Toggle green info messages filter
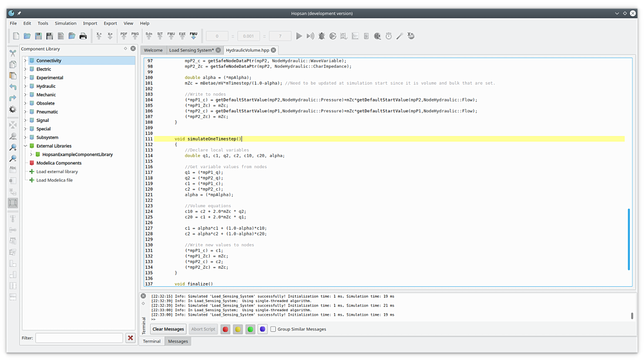The image size is (644, 362). (x=250, y=329)
